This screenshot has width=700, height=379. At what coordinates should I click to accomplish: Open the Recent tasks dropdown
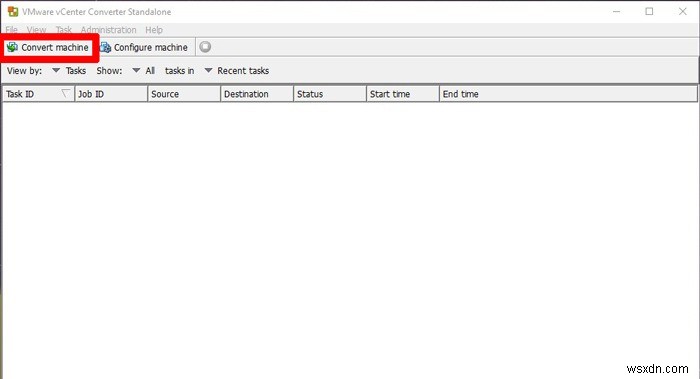(237, 71)
